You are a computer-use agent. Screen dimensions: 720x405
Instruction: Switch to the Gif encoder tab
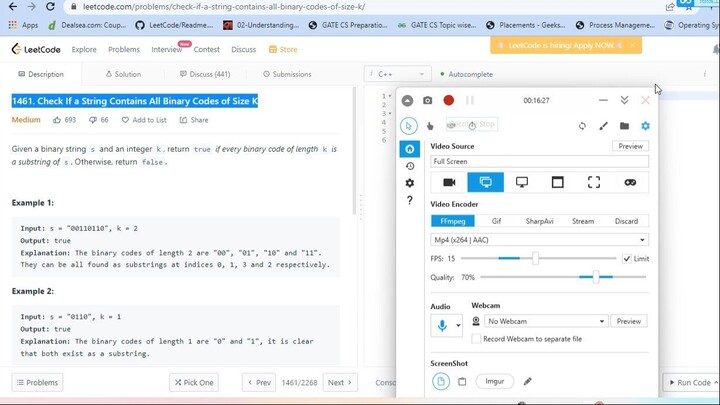click(496, 221)
